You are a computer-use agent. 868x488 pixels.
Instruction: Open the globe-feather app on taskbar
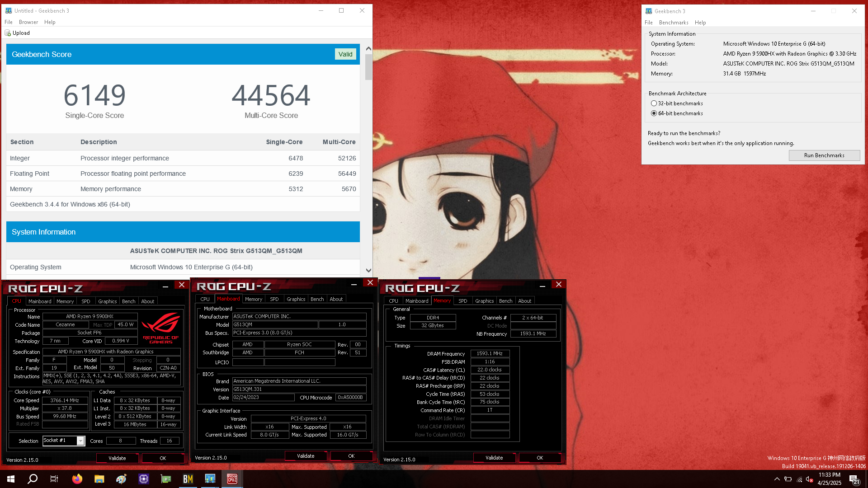pos(122,479)
